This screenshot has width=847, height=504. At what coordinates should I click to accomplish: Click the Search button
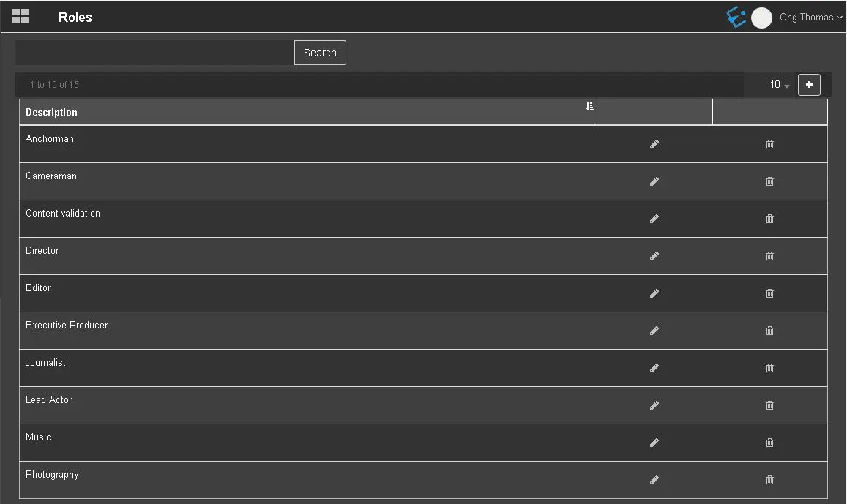(320, 53)
